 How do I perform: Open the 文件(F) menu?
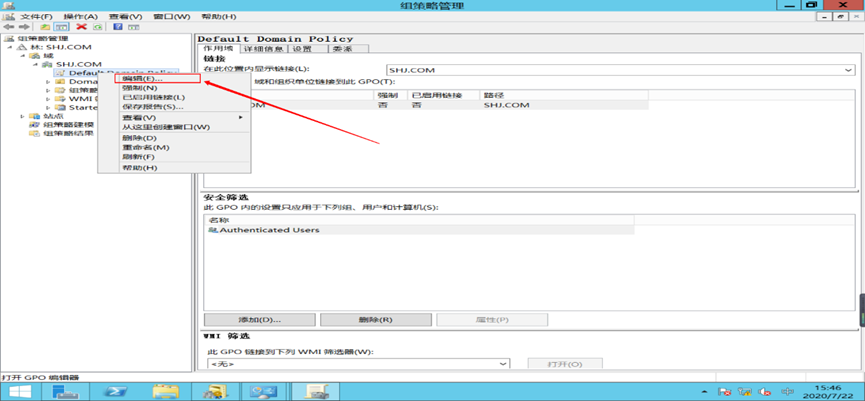point(36,17)
